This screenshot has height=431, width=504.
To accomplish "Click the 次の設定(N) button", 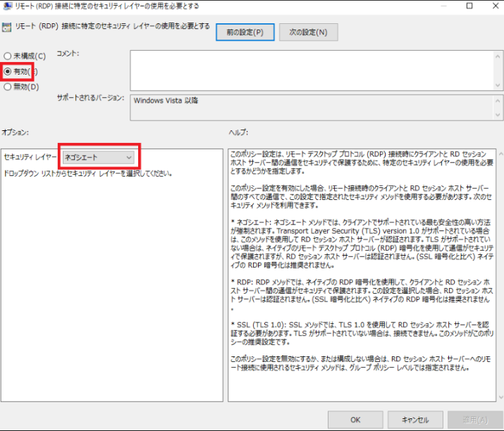I will point(308,32).
